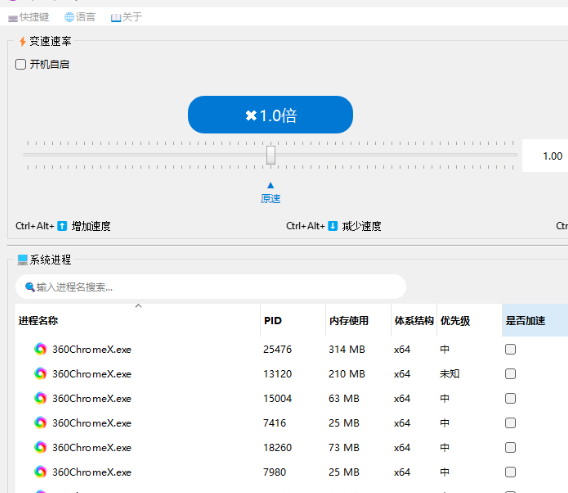Check accelerate box for PID 7980

510,472
